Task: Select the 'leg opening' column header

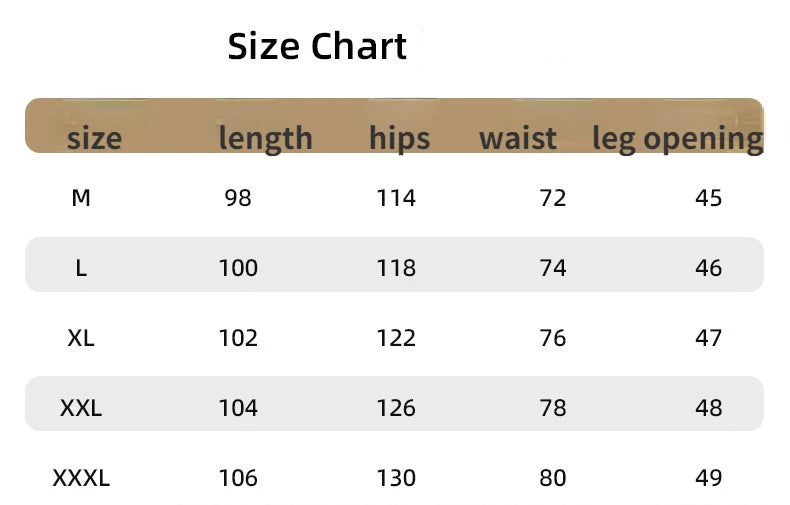Action: pos(678,140)
